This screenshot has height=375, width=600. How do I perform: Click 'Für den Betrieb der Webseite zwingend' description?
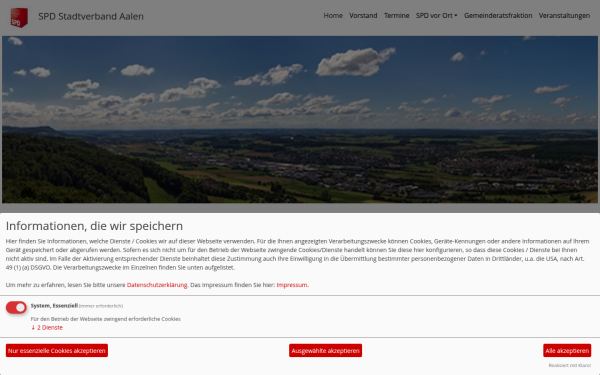[x=106, y=319]
